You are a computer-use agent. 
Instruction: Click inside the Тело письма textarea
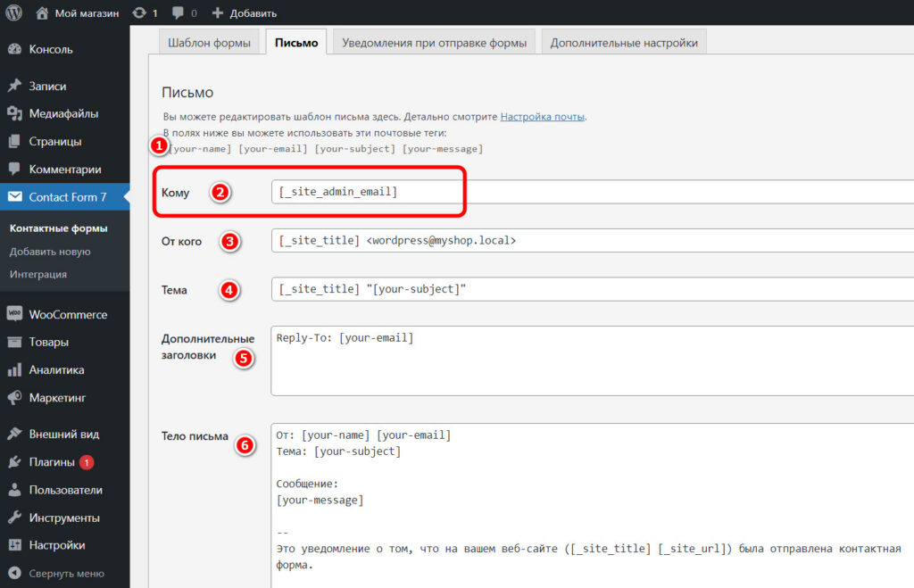click(593, 505)
